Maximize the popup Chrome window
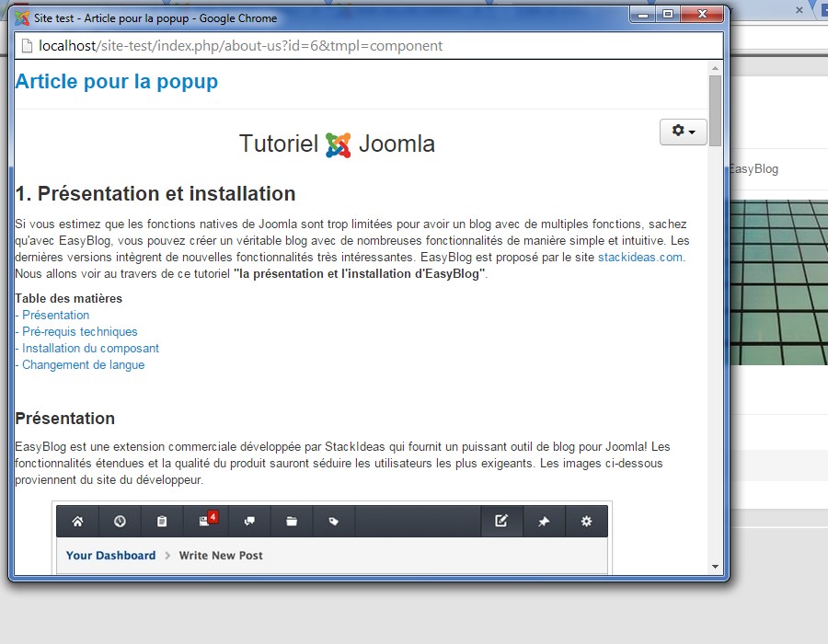The width and height of the screenshot is (828, 644). click(668, 14)
